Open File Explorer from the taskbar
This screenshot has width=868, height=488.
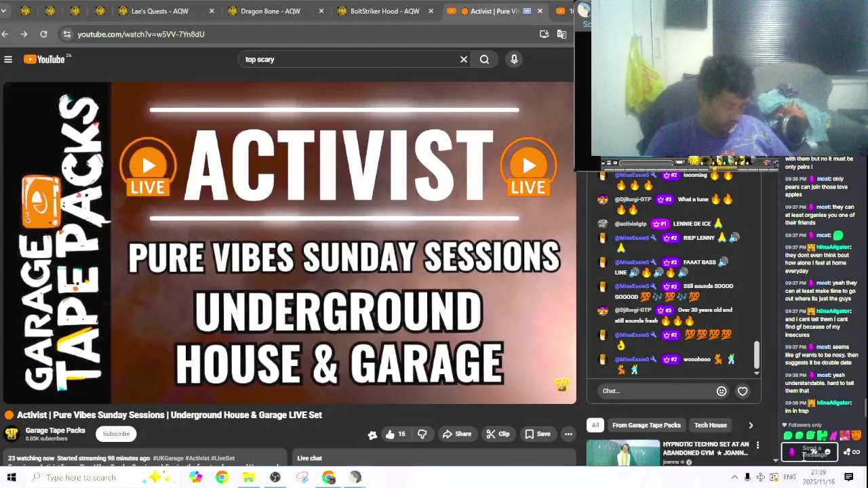click(x=248, y=477)
